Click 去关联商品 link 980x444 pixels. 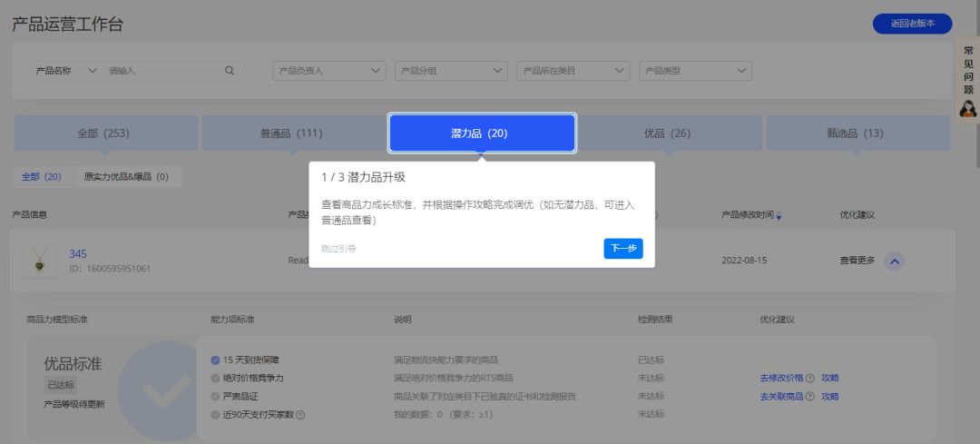(781, 397)
